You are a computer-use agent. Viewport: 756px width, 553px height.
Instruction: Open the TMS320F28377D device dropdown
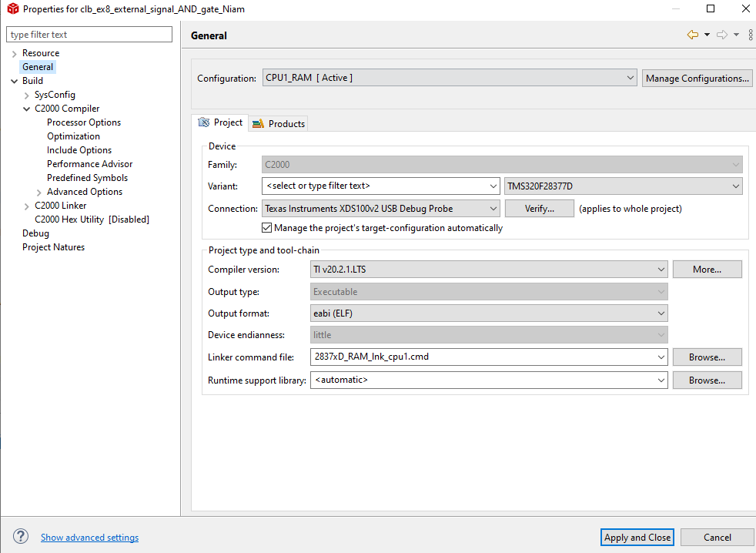[732, 186]
